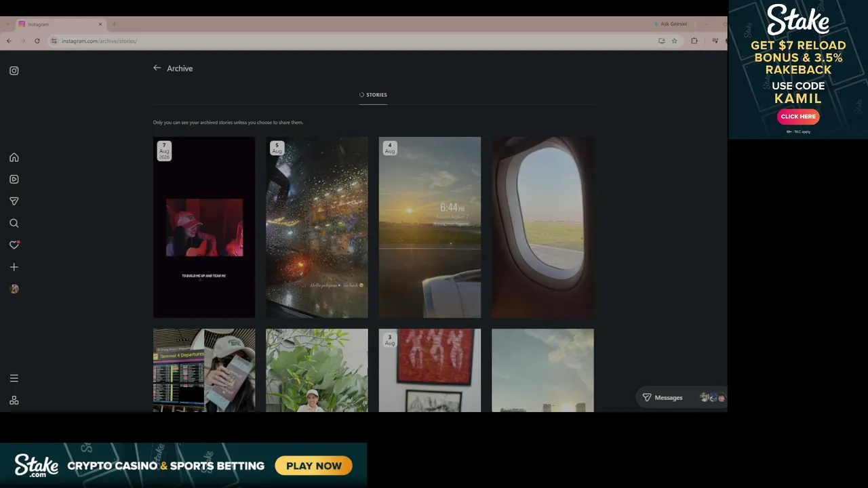The height and width of the screenshot is (488, 868).
Task: Open the 4 Aug sunset 6:44 story
Action: click(430, 227)
